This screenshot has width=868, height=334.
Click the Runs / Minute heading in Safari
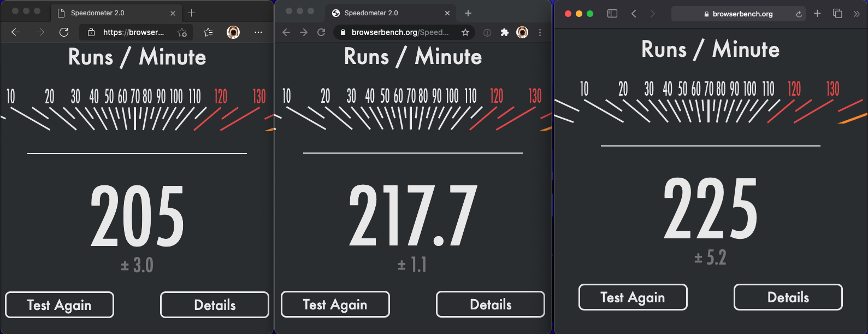(711, 50)
